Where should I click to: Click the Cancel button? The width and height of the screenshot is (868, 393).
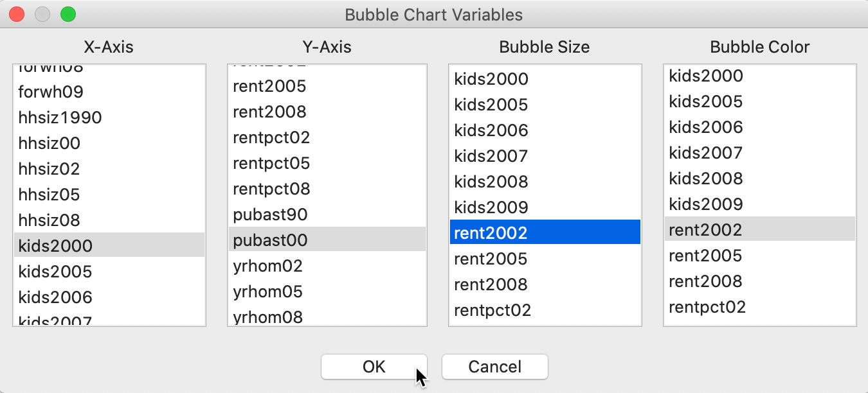[494, 367]
